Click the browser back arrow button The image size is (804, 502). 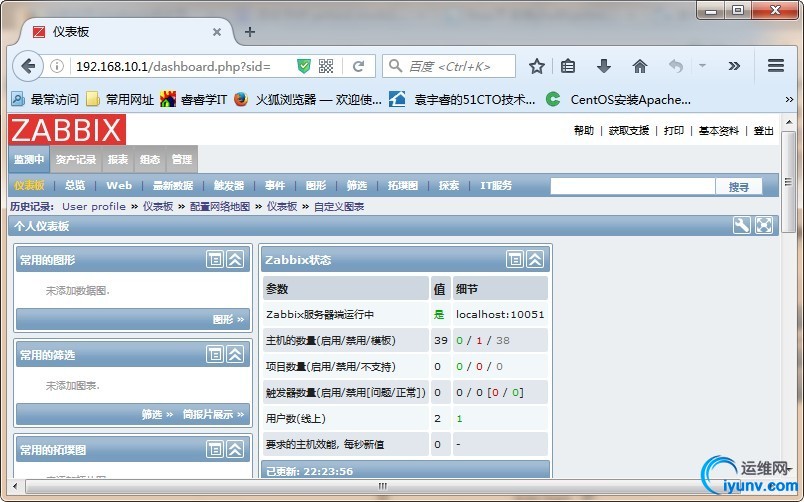pos(28,66)
